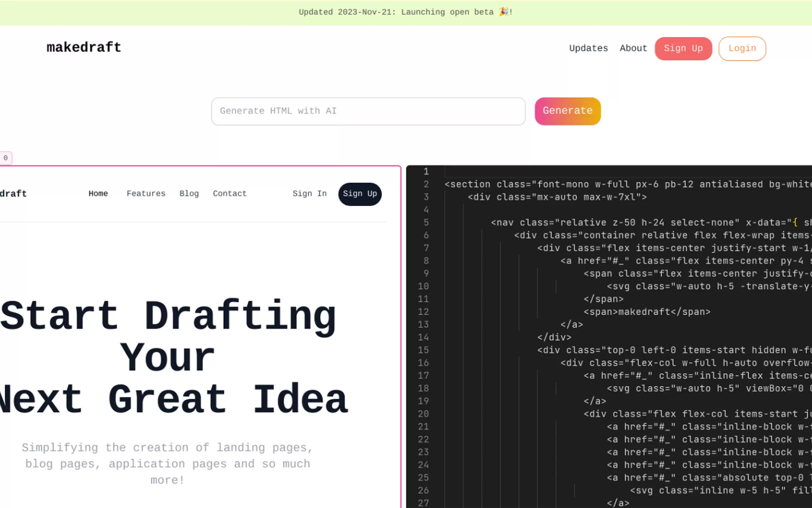
Task: Click line number 17 in the editor gutter
Action: tap(423, 376)
